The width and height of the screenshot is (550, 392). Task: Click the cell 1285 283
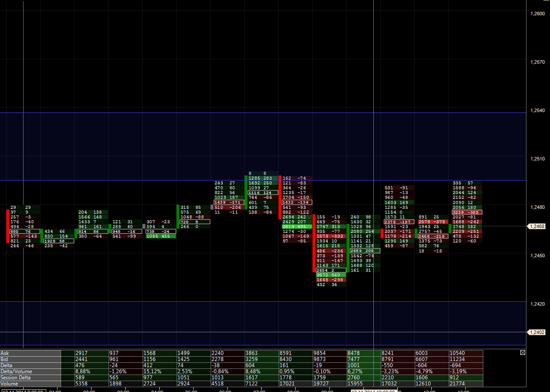click(263, 178)
